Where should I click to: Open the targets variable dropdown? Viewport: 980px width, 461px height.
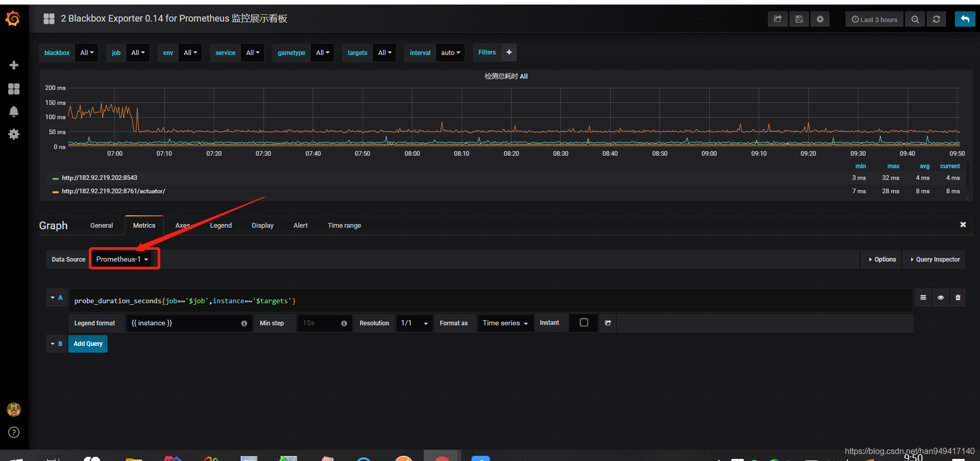pos(385,53)
